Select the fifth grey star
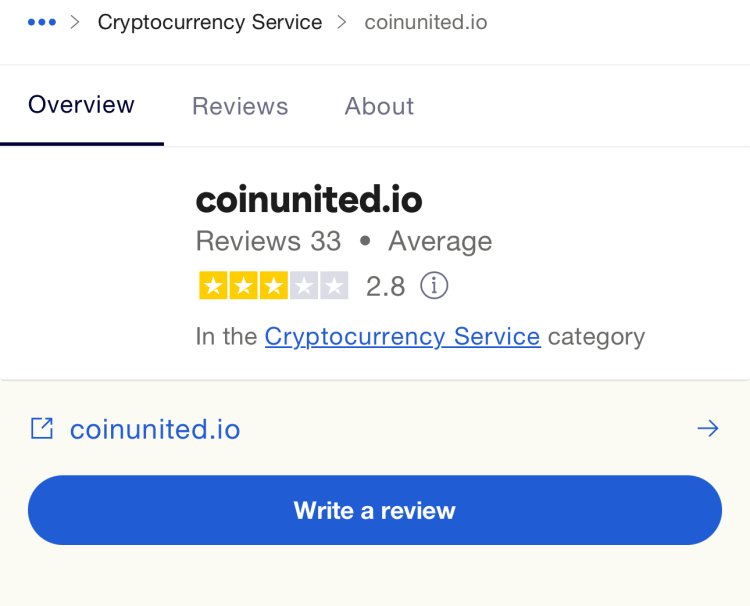 tap(334, 286)
